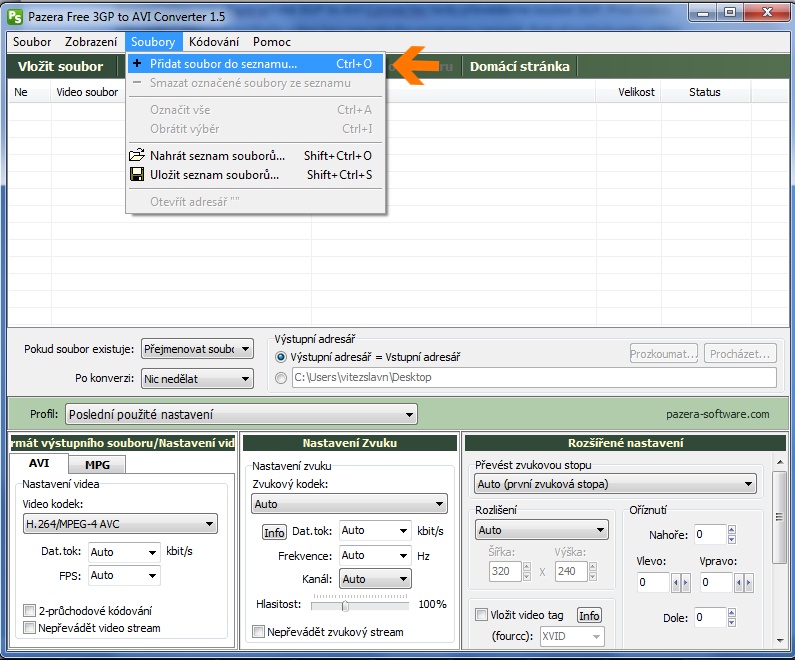
Task: Click the Pazera app icon in title bar
Action: [x=15, y=16]
